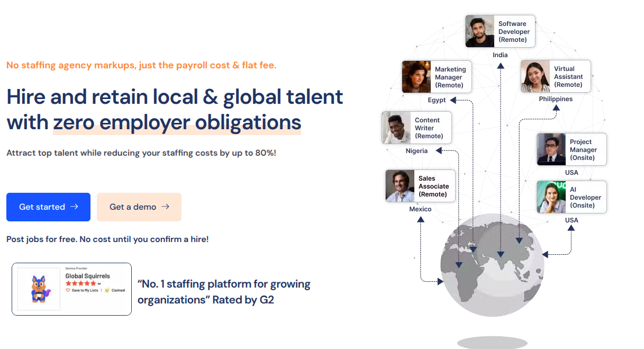Image resolution: width=644 pixels, height=349 pixels.
Task: Open the Project Manager profile photo
Action: coord(551,149)
